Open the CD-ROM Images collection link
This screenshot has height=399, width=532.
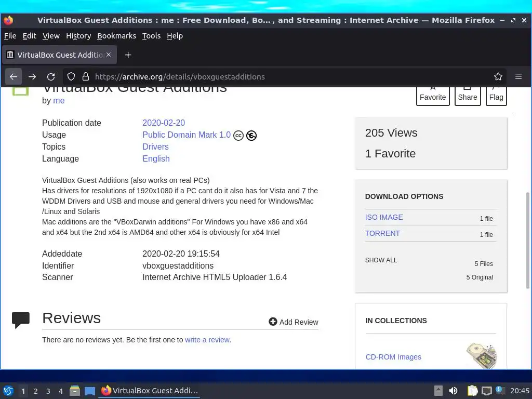click(393, 357)
